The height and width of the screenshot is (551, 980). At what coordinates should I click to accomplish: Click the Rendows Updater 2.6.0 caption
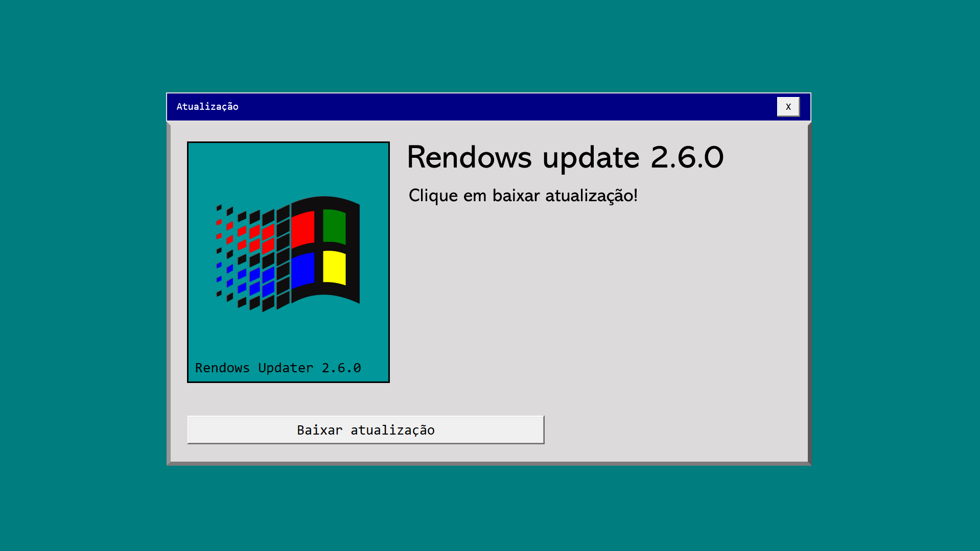(278, 368)
